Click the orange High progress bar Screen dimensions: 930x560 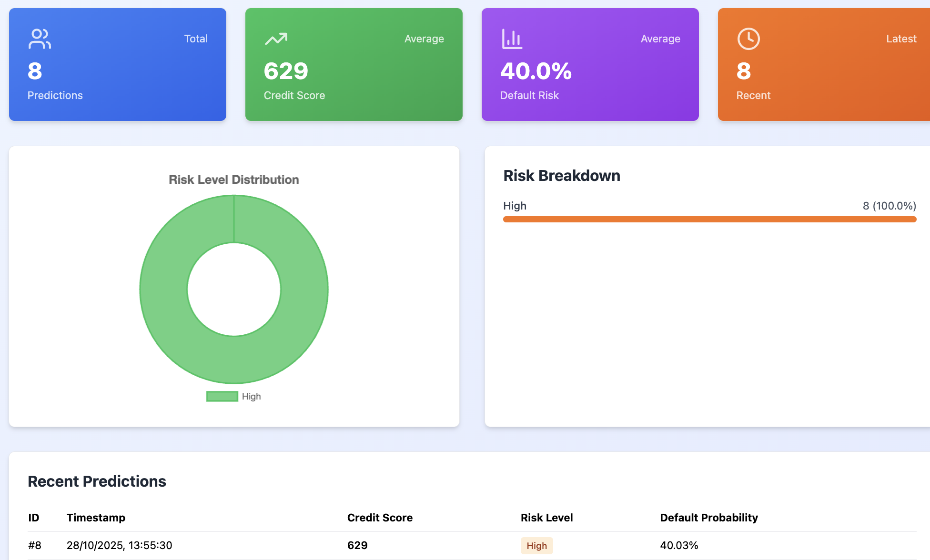[709, 219]
